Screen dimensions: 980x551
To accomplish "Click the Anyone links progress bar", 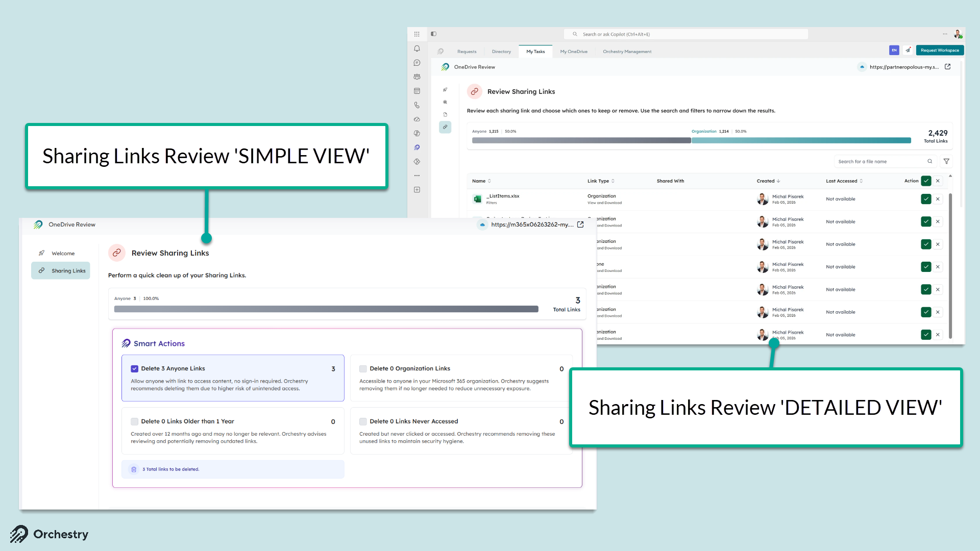I will [x=326, y=309].
